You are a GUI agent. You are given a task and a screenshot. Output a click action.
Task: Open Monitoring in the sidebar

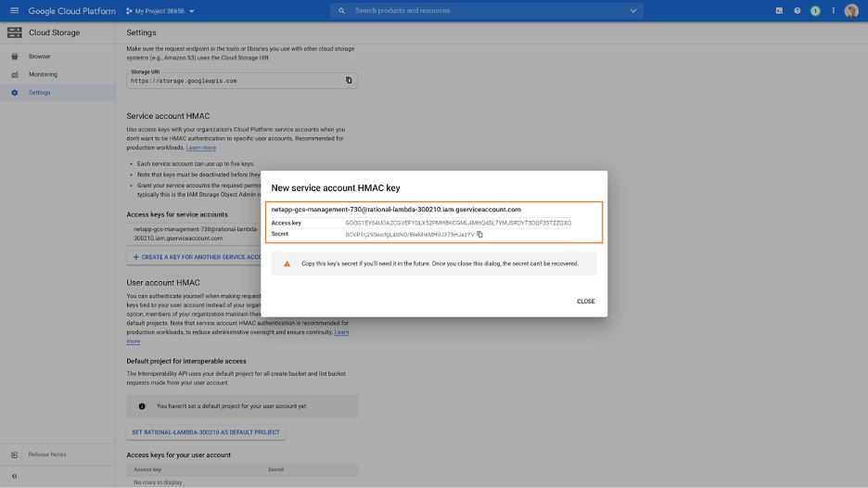43,74
